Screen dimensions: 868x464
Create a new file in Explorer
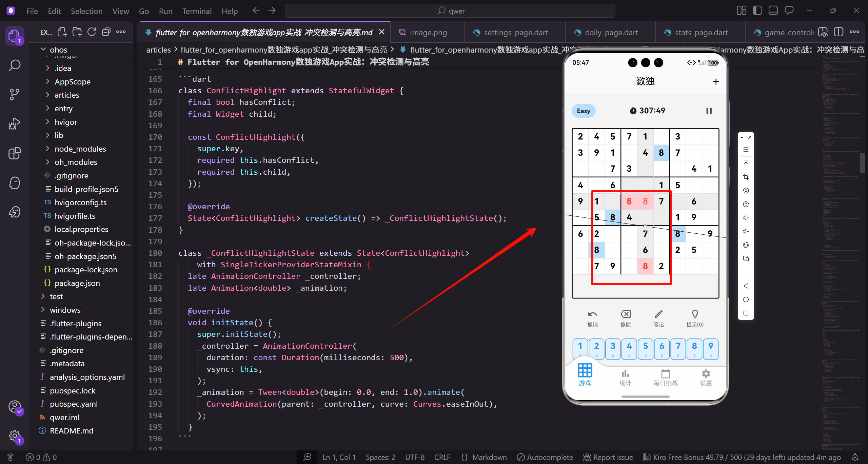62,32
